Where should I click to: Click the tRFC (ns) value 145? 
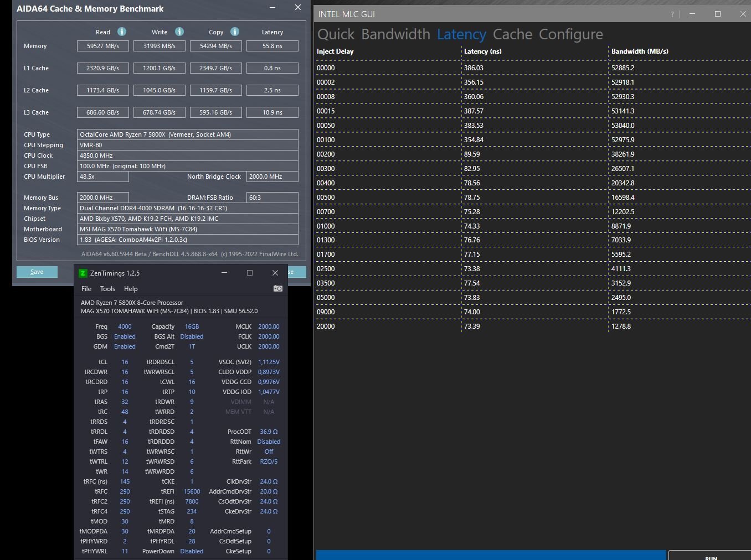tap(125, 481)
